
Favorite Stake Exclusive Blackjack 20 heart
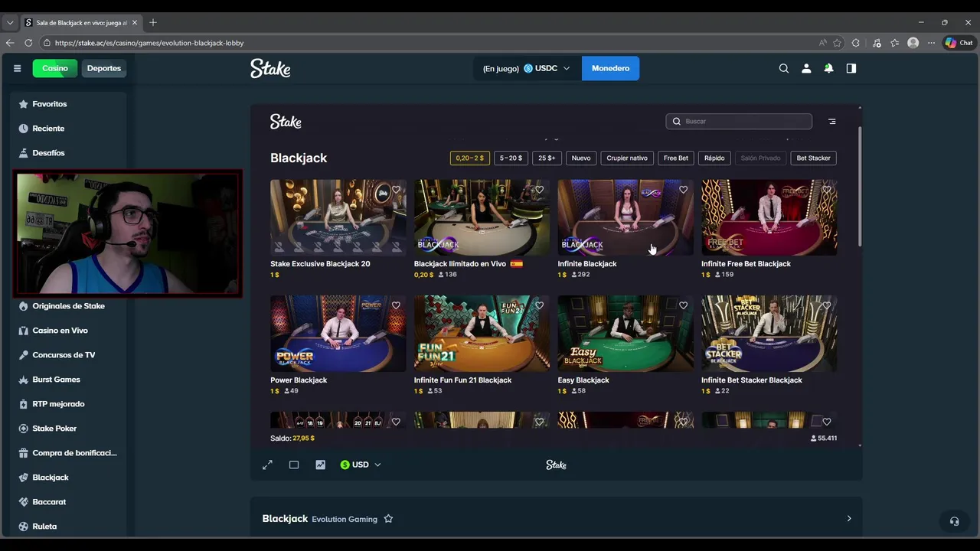396,190
